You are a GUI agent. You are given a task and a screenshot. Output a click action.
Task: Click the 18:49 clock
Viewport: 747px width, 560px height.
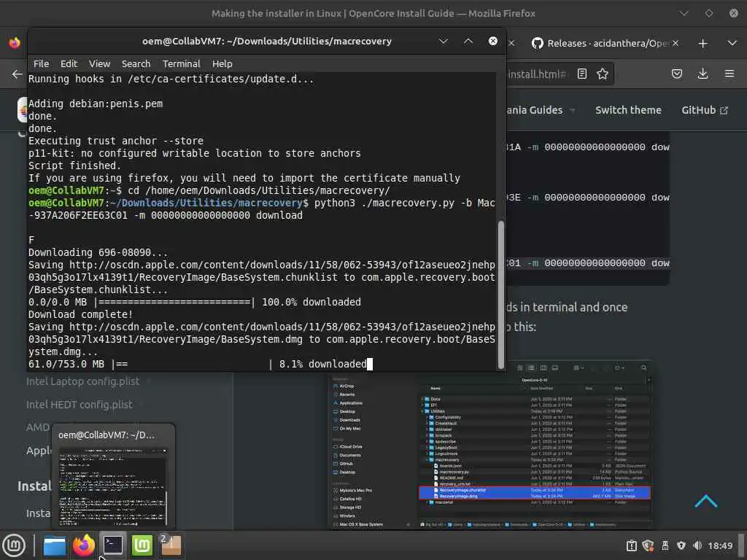pos(720,545)
